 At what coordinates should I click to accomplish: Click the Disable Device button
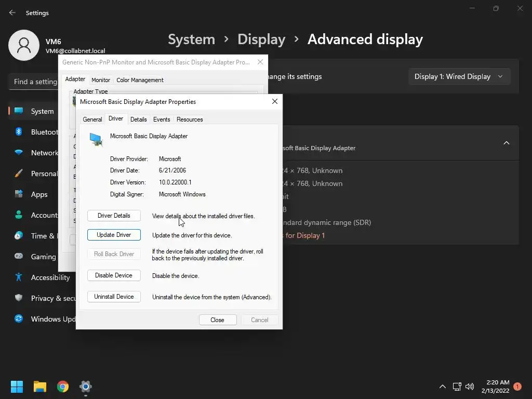(114, 275)
